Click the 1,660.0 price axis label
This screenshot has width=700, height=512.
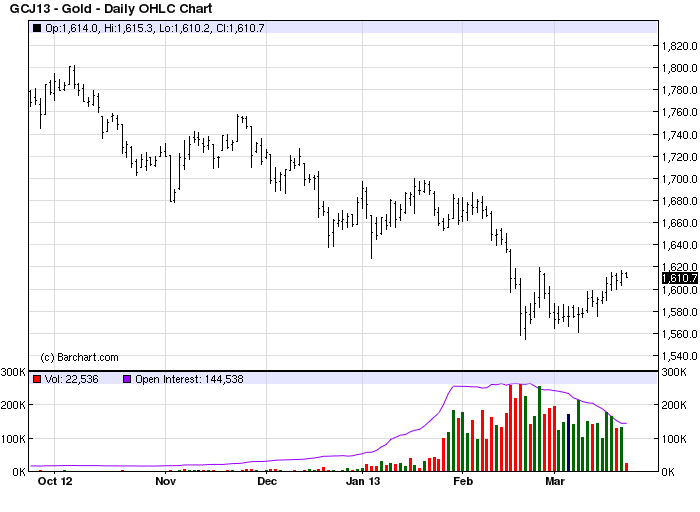679,223
